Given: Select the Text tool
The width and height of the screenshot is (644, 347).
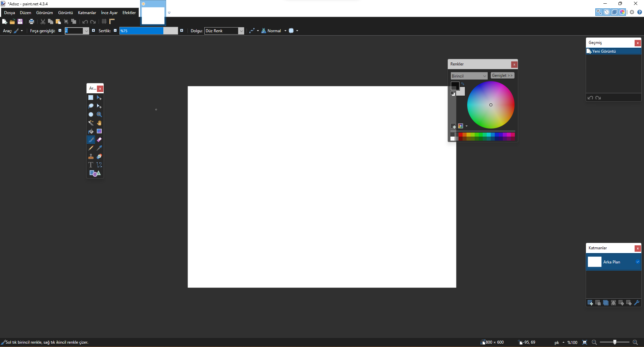Looking at the screenshot, I should click(x=91, y=165).
